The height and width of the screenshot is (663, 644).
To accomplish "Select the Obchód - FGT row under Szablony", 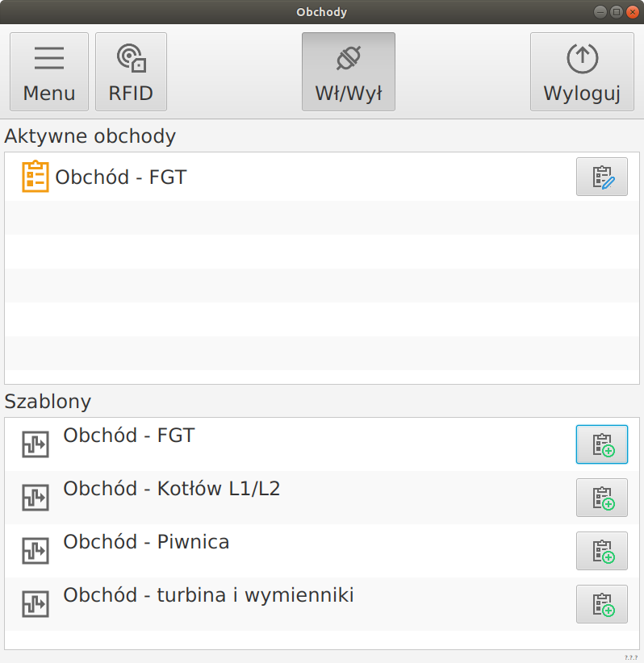I will (129, 435).
